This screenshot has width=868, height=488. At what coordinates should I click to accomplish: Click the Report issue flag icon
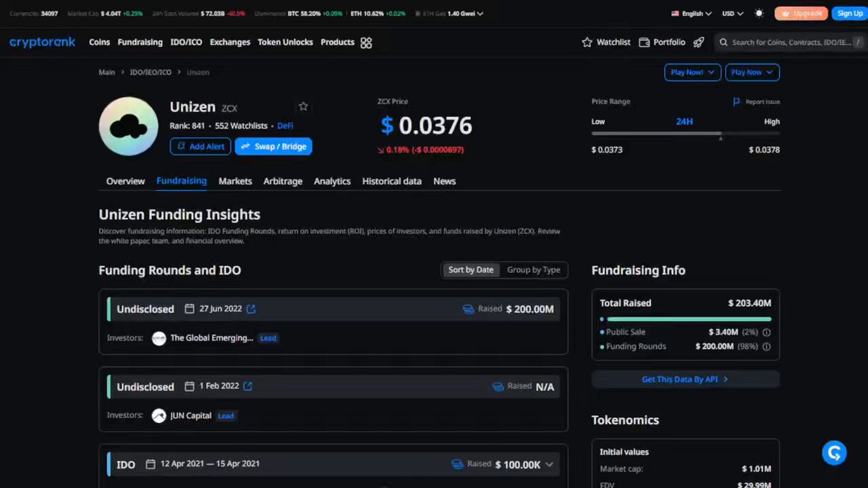(737, 102)
